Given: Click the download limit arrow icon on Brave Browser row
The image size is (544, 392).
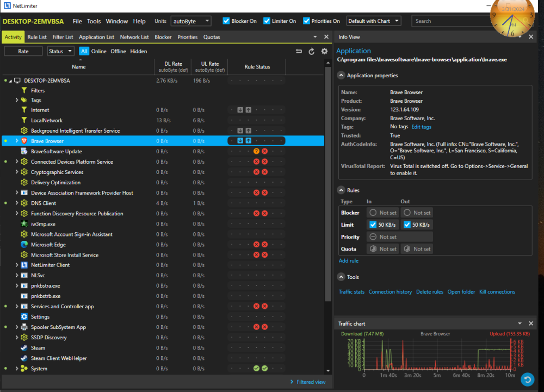Looking at the screenshot, I should click(240, 141).
